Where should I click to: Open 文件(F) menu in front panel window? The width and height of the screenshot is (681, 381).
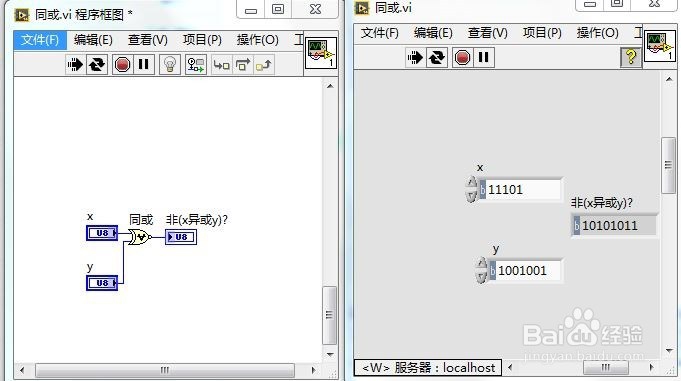click(380, 33)
